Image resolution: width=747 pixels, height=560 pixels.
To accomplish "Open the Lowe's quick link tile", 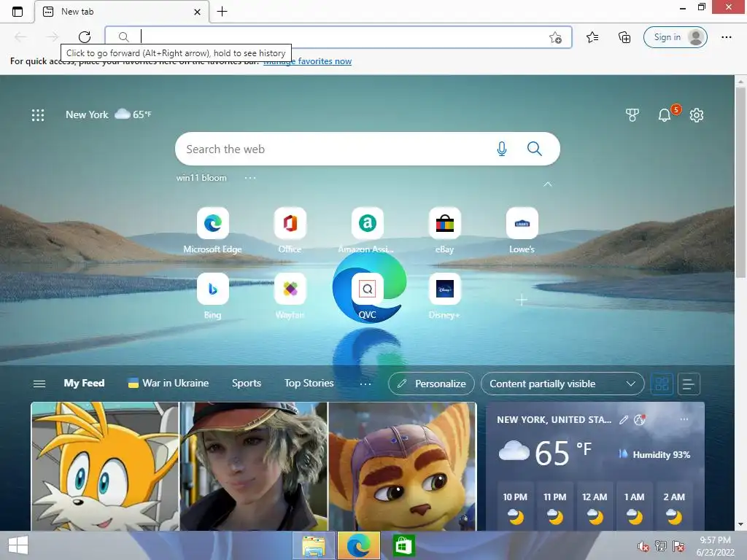I will (522, 230).
